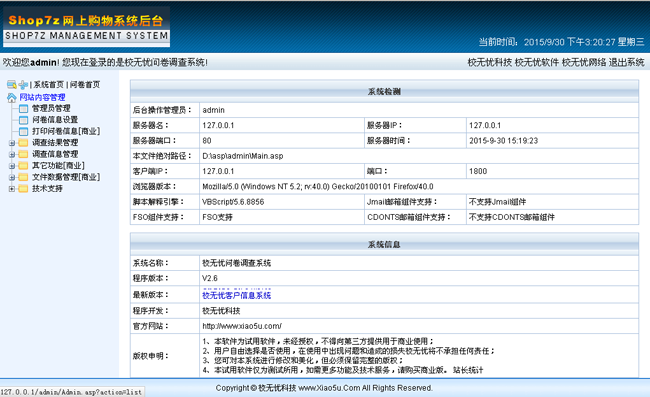Click the 校无忧问卷调查系统 system name value
The height and width of the screenshot is (397, 650).
pyautogui.click(x=236, y=263)
